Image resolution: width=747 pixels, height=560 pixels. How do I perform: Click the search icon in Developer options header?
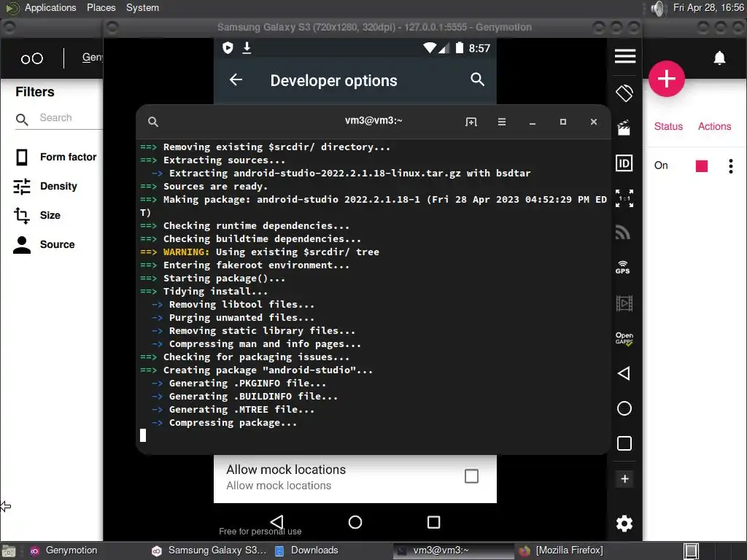(x=477, y=79)
